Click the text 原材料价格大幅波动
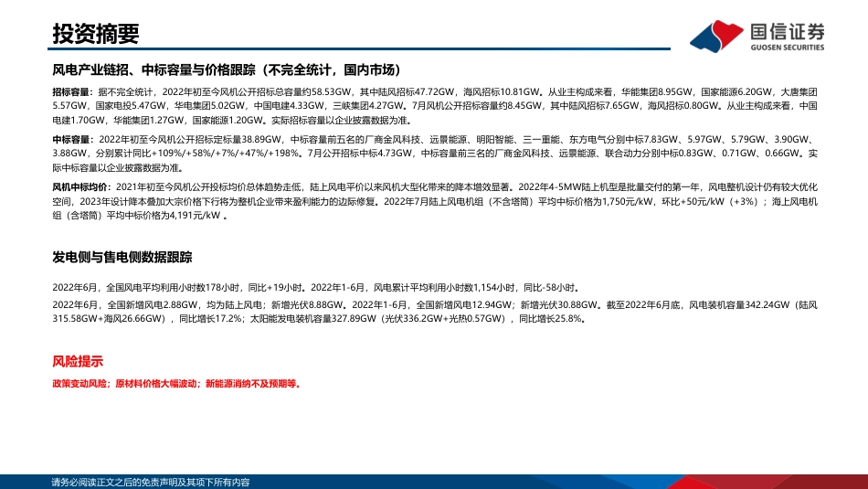 pos(156,384)
